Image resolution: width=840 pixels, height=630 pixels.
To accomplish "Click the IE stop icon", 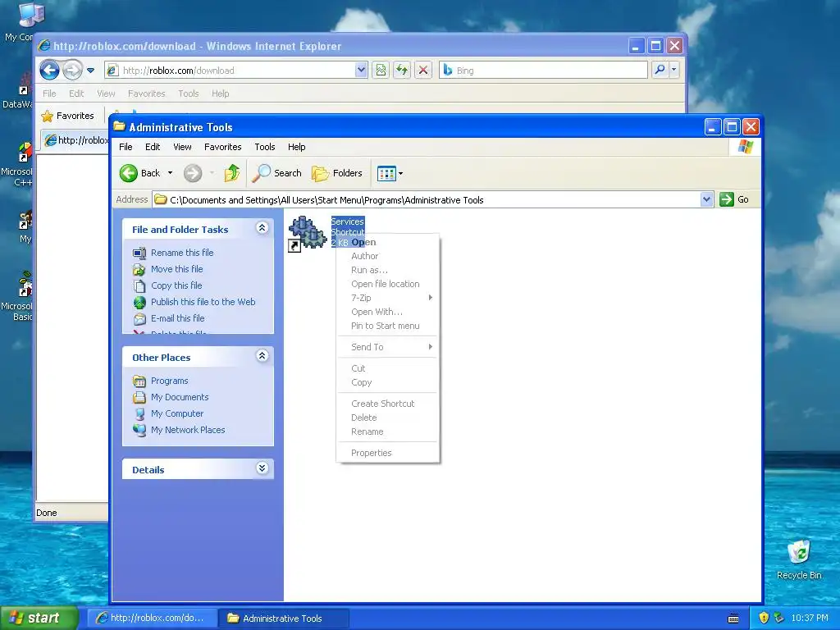I will coord(423,71).
